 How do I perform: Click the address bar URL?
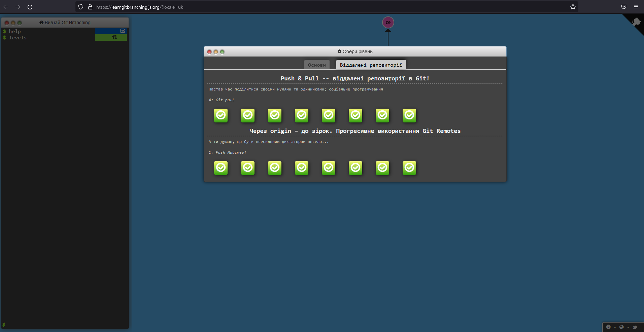(x=140, y=7)
